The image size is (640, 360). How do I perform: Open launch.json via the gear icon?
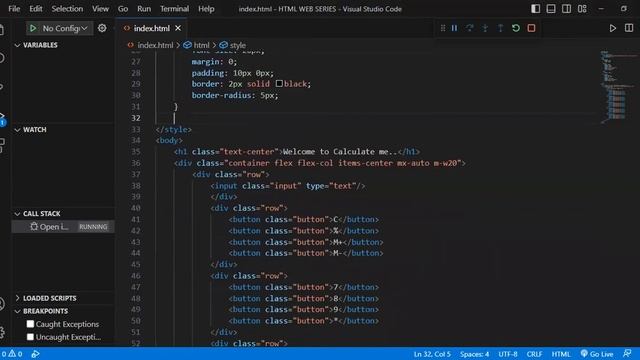click(x=102, y=28)
